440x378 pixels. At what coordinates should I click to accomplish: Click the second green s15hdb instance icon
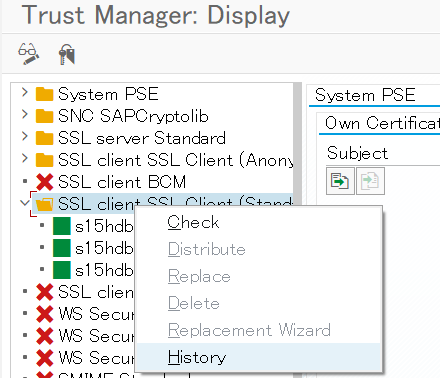coord(62,248)
